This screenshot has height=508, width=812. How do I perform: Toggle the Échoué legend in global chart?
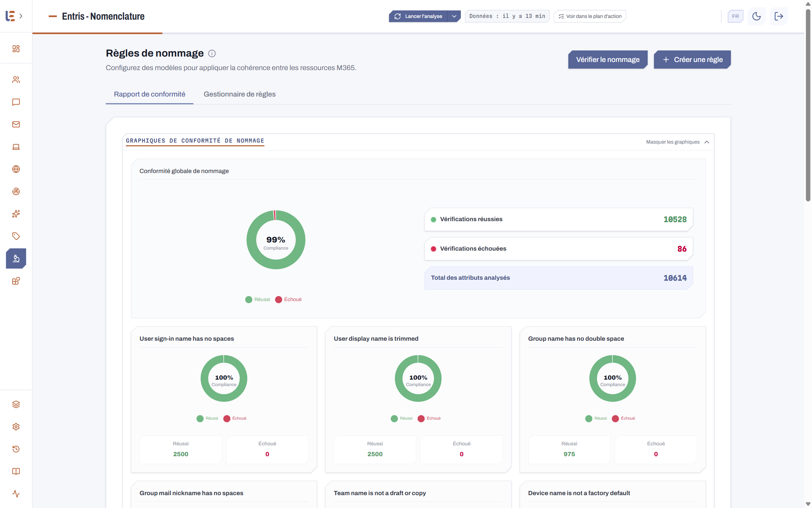pyautogui.click(x=288, y=299)
